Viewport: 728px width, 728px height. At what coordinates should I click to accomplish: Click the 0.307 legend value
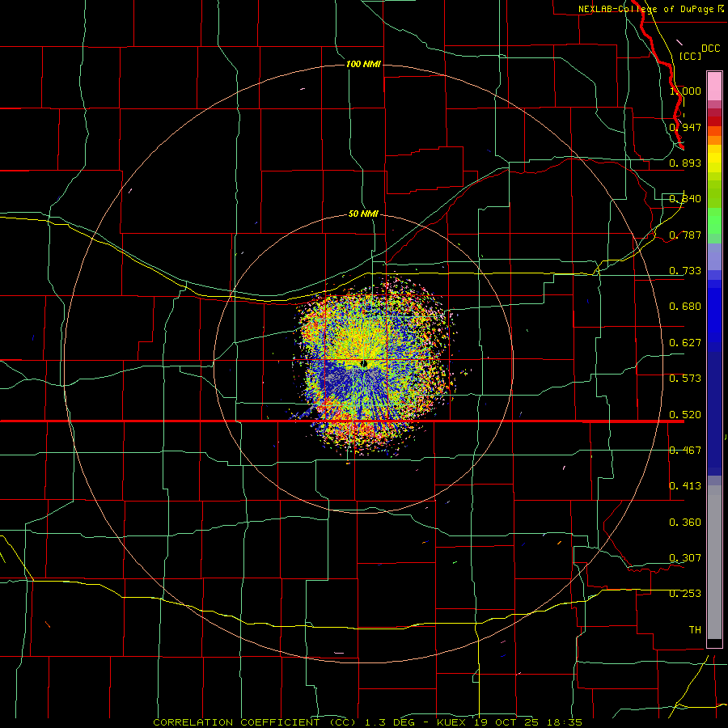click(x=685, y=558)
